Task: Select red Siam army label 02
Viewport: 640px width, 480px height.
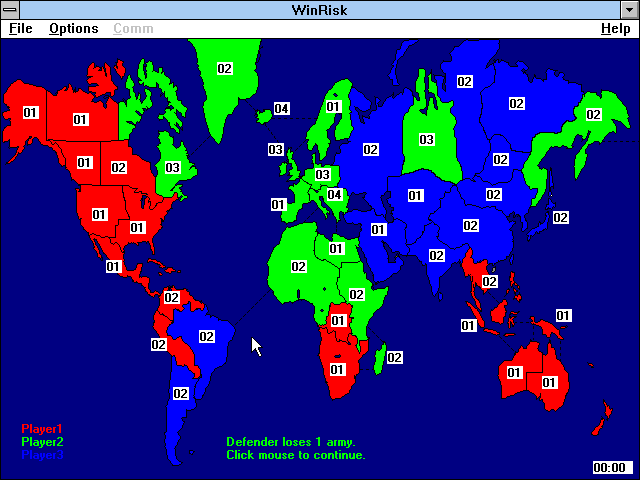Action: click(489, 281)
